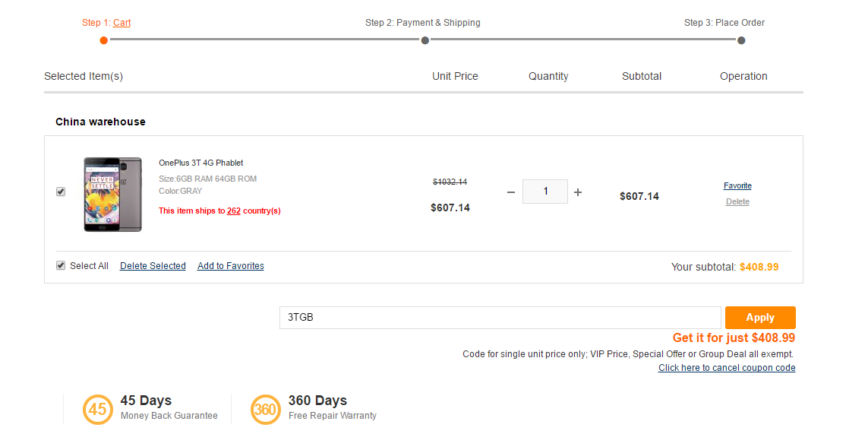
Task: Add item to Favorite in Operation column
Action: point(737,185)
